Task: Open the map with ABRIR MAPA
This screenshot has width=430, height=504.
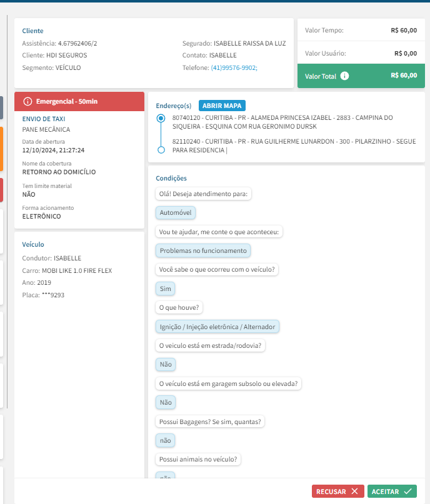Action: [222, 106]
